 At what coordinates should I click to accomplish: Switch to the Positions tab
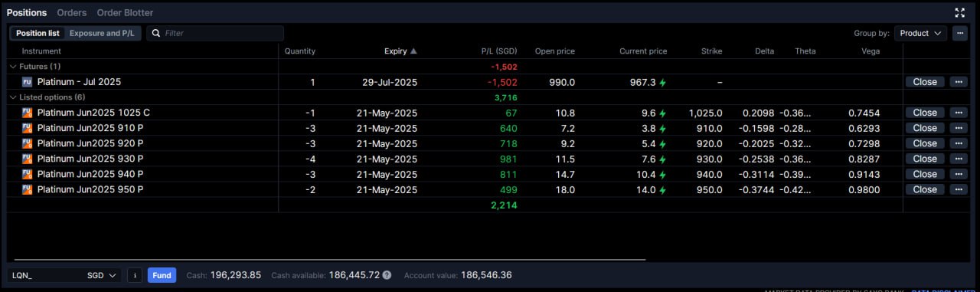point(27,12)
